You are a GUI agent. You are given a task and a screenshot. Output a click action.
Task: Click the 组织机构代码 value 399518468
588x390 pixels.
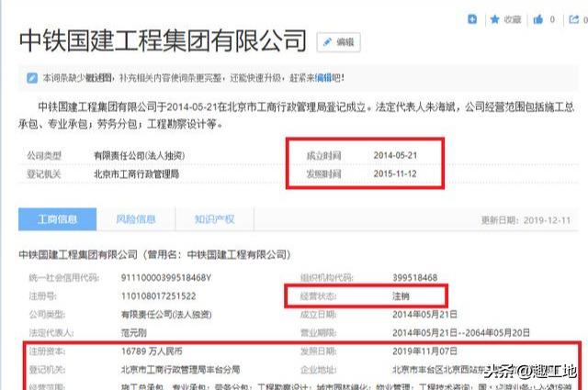414,278
